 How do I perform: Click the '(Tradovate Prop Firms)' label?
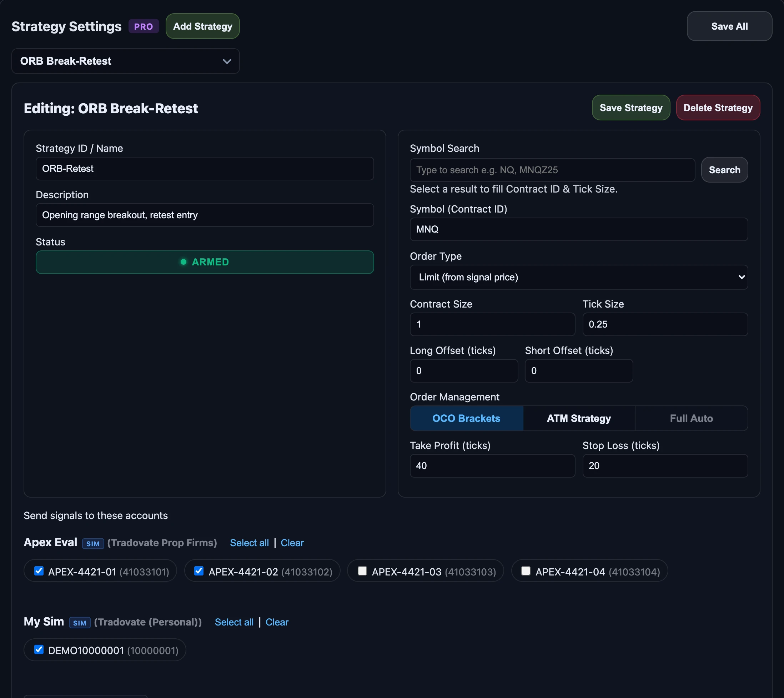[x=162, y=543]
